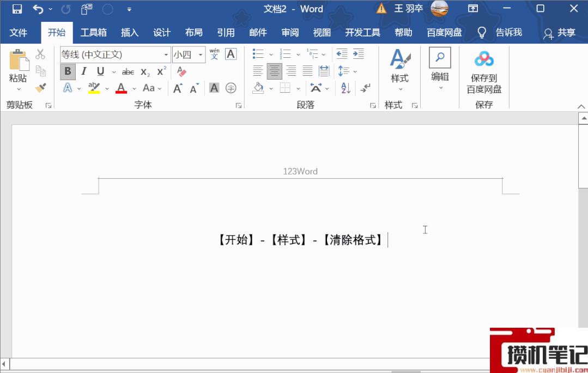Customize the Quick Access Toolbar

pyautogui.click(x=129, y=9)
